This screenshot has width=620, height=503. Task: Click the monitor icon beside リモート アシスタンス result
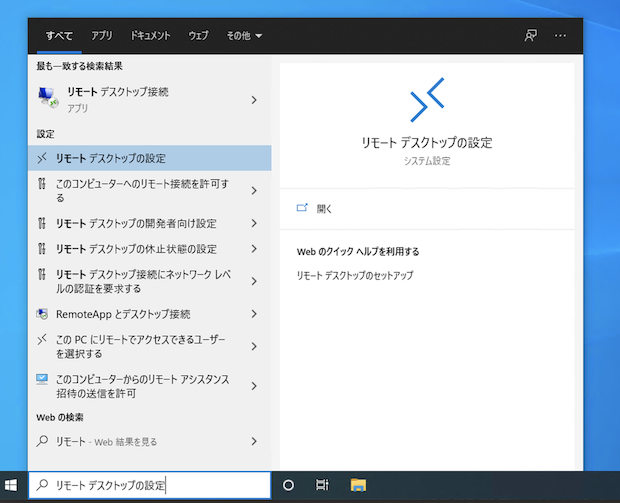(42, 379)
